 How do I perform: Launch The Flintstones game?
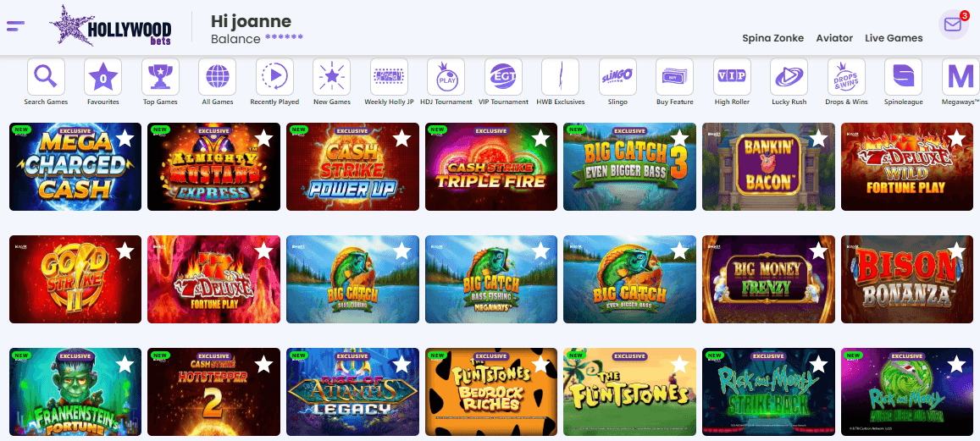[629, 392]
